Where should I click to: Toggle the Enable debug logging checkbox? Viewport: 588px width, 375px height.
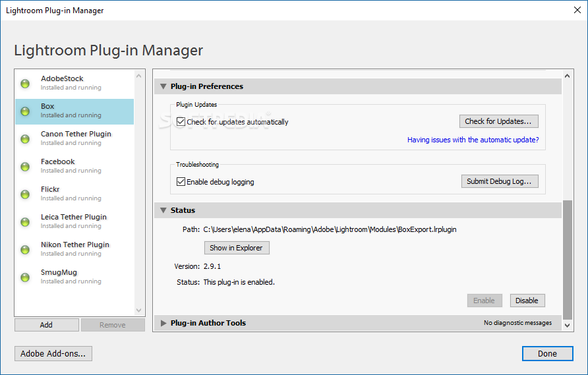(181, 181)
